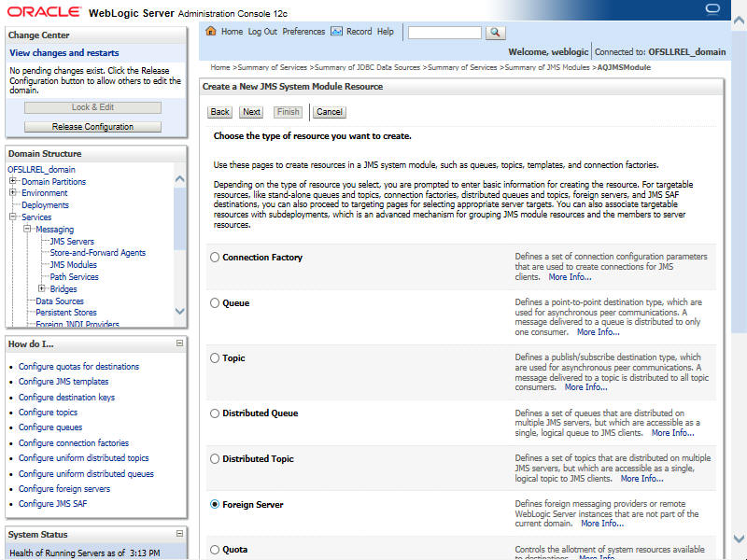Open Configure foreign servers help link
Image resolution: width=747 pixels, height=560 pixels.
tap(64, 488)
